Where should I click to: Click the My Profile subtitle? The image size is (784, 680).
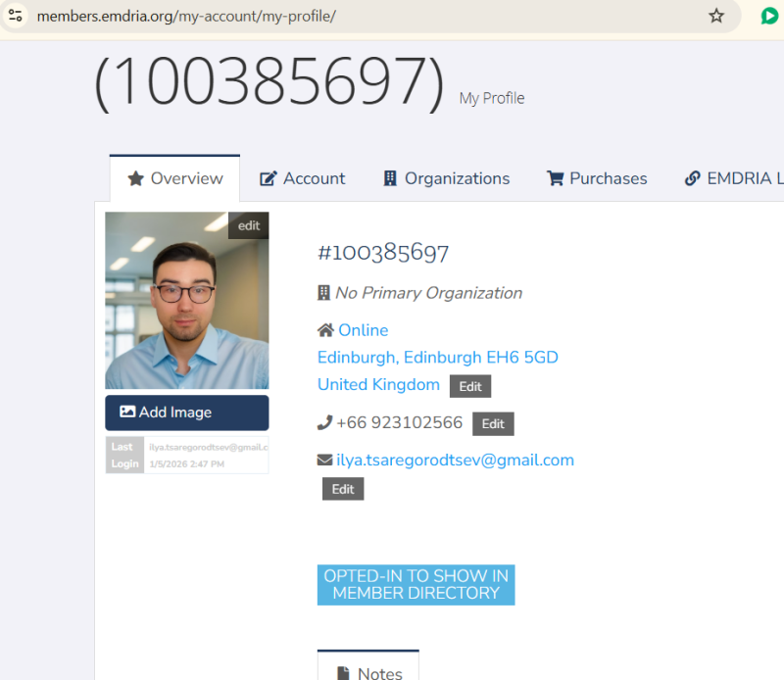pos(492,98)
